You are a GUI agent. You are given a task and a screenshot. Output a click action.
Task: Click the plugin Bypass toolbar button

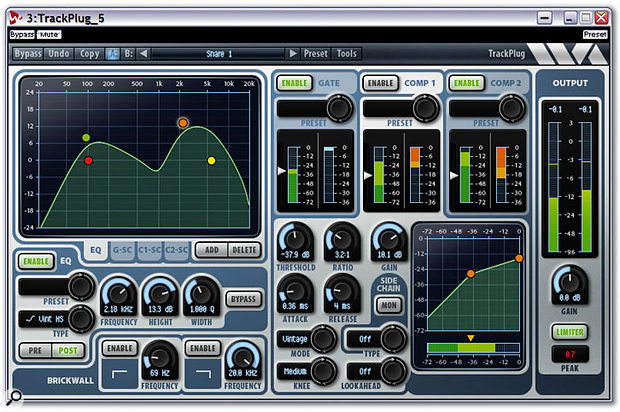[x=28, y=53]
